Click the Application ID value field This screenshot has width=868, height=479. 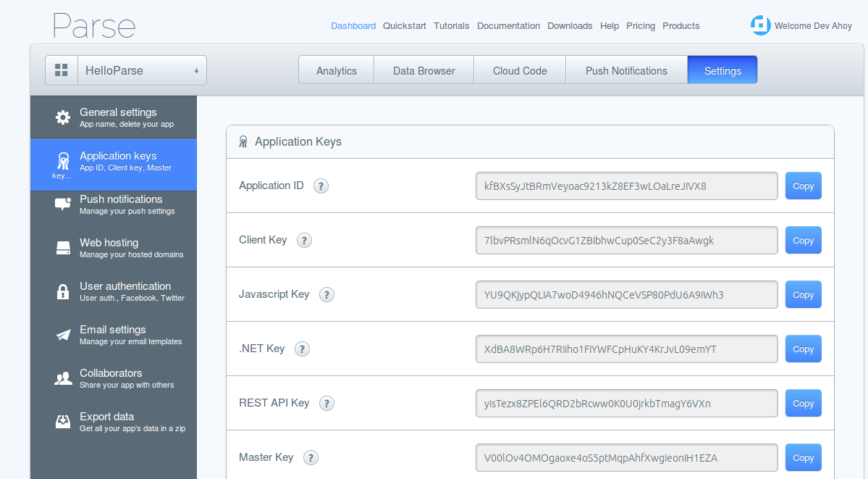point(627,186)
